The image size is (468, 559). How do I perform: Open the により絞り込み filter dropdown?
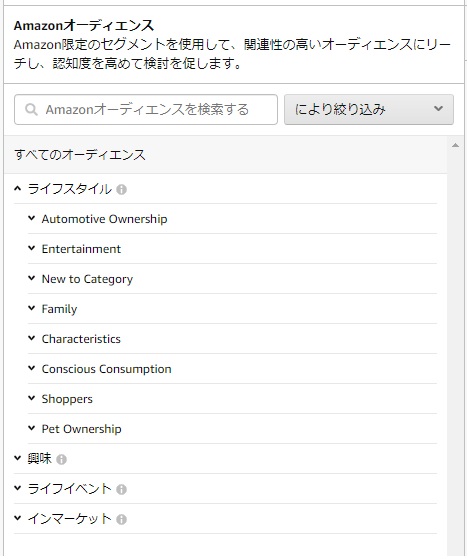tap(369, 109)
